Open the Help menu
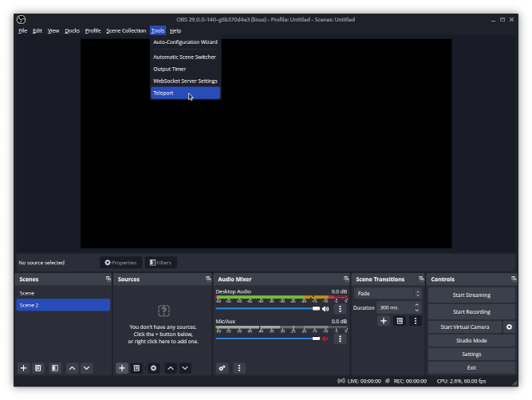 (x=175, y=30)
